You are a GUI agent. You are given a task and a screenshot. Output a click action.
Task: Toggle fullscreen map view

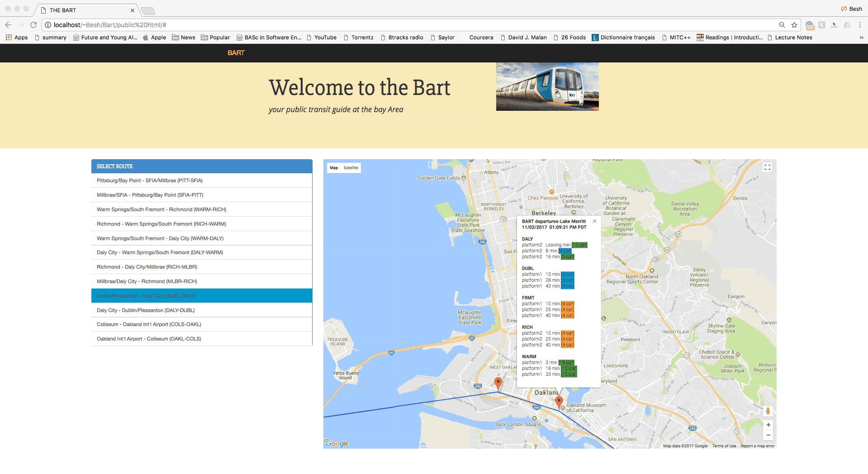click(x=767, y=167)
